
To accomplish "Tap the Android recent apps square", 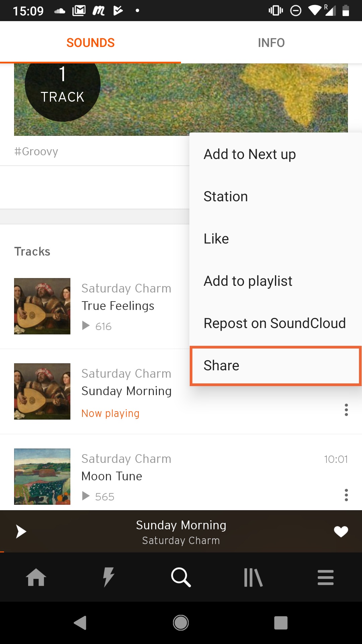I will [x=281, y=623].
